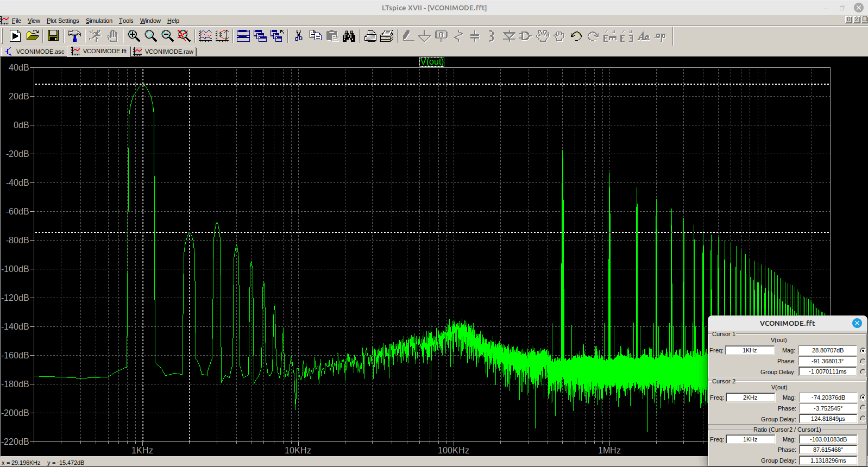Select Cursor 1 Group Delay radio button
868x467 pixels.
(863, 371)
